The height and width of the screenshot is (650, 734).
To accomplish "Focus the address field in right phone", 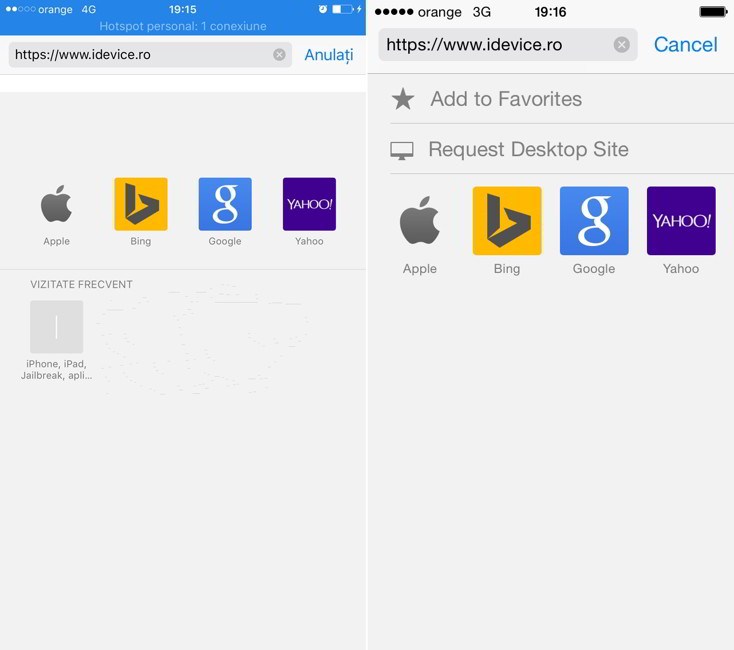I will 508,45.
